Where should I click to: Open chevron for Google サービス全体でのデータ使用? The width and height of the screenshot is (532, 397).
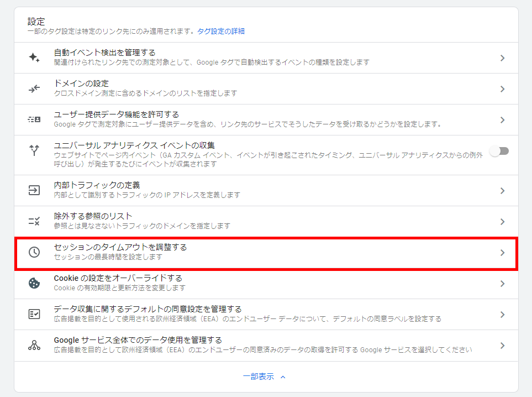click(x=503, y=346)
